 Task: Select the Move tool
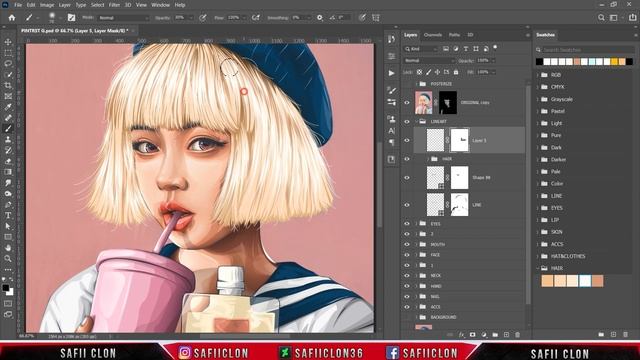pyautogui.click(x=8, y=42)
